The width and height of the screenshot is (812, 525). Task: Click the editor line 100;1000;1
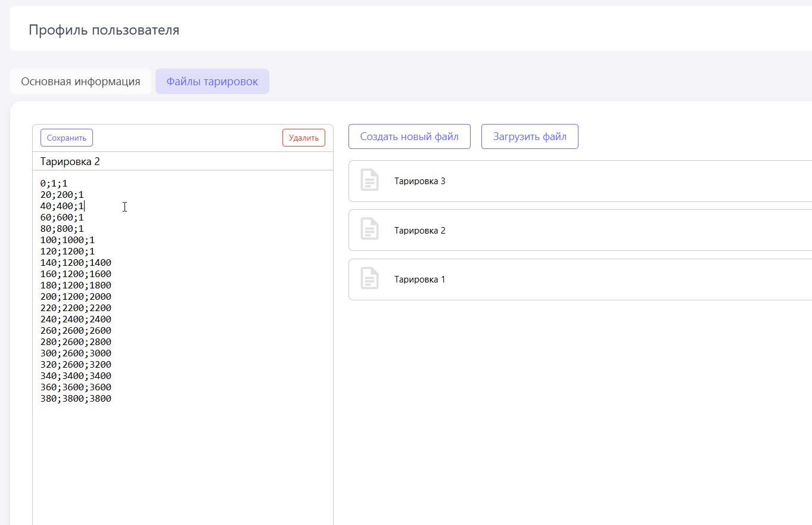pyautogui.click(x=67, y=240)
